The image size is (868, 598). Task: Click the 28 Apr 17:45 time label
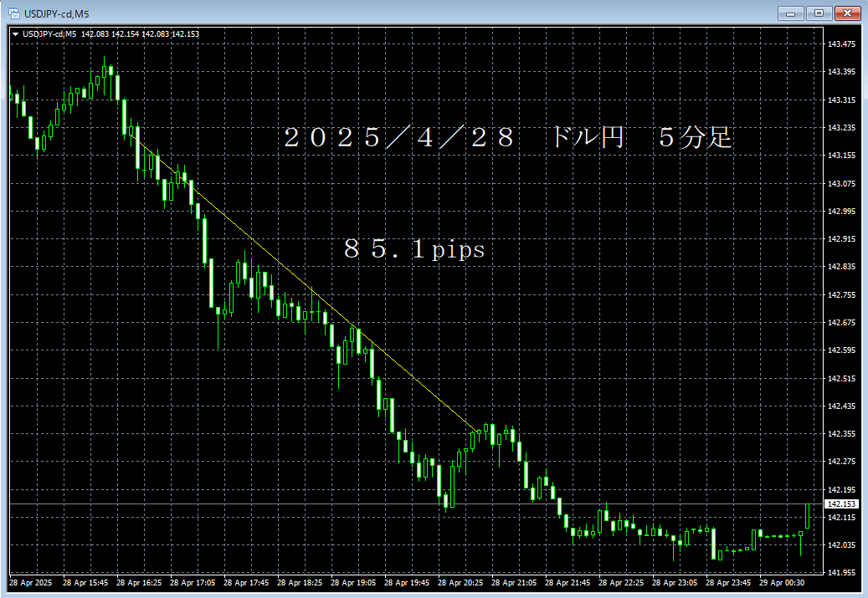pos(246,582)
